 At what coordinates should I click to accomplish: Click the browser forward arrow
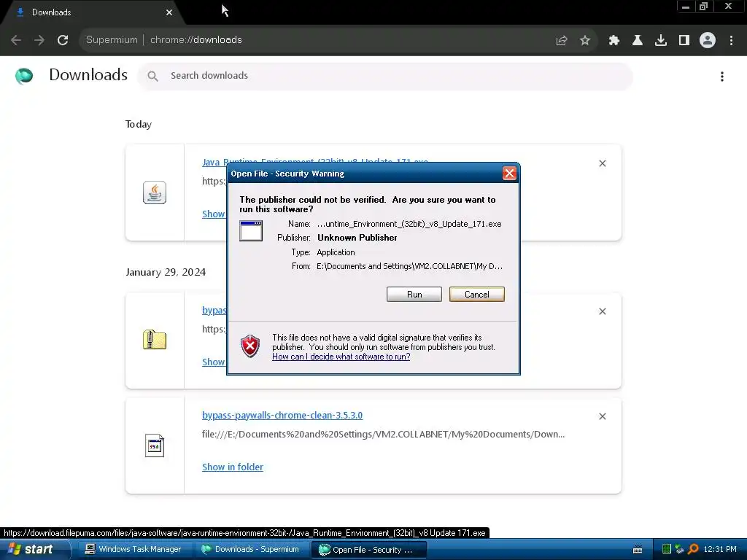39,40
